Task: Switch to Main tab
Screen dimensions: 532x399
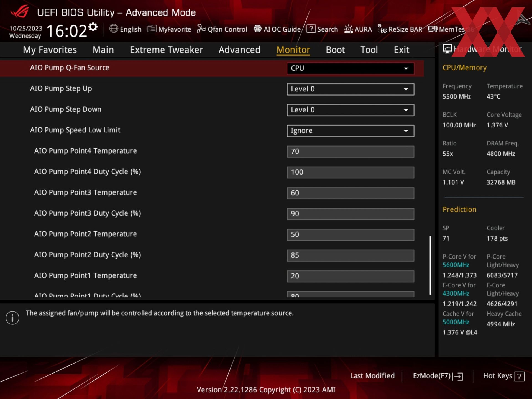Action: [x=103, y=50]
